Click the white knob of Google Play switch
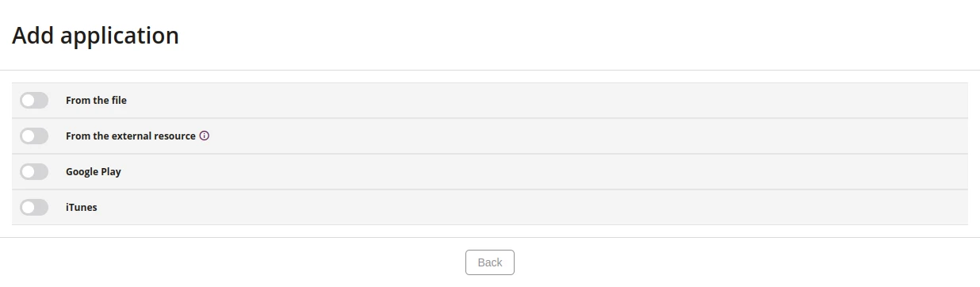Image resolution: width=980 pixels, height=287 pixels. point(29,171)
